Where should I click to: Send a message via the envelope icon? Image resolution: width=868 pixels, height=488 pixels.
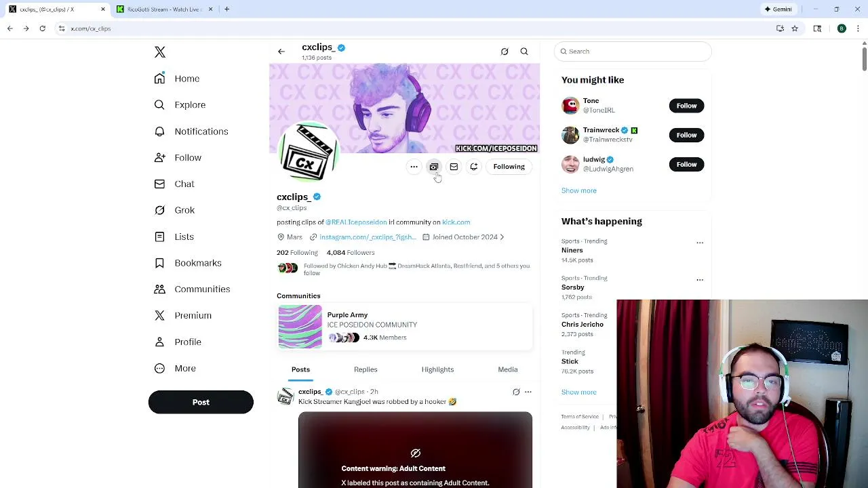454,167
